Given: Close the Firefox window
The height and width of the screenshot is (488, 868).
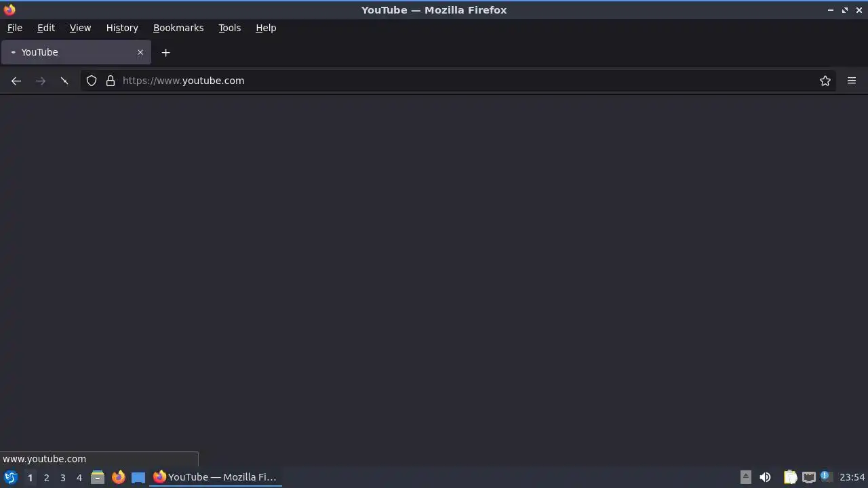Looking at the screenshot, I should [859, 10].
